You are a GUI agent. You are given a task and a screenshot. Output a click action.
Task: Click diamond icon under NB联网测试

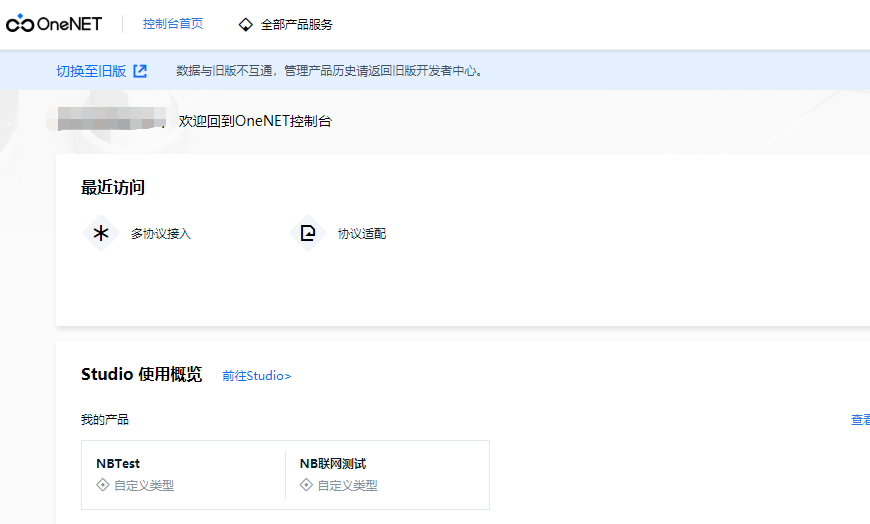point(306,485)
